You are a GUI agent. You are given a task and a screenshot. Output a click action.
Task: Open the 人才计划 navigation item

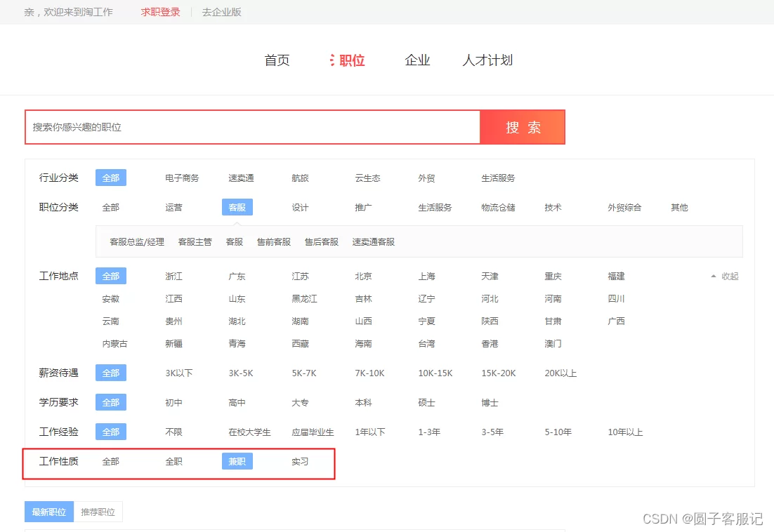487,60
